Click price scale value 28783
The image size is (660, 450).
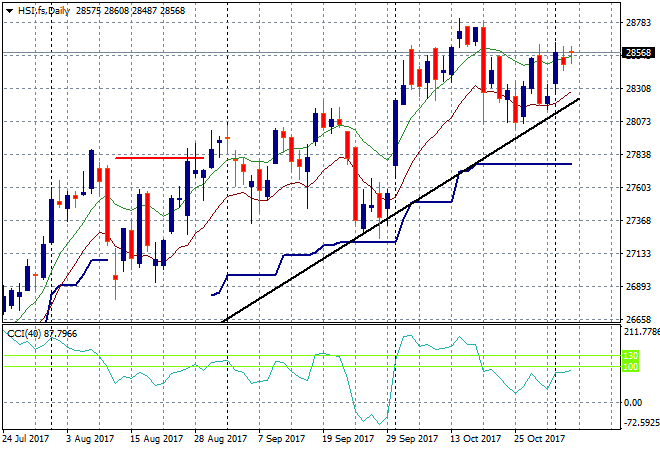(639, 22)
